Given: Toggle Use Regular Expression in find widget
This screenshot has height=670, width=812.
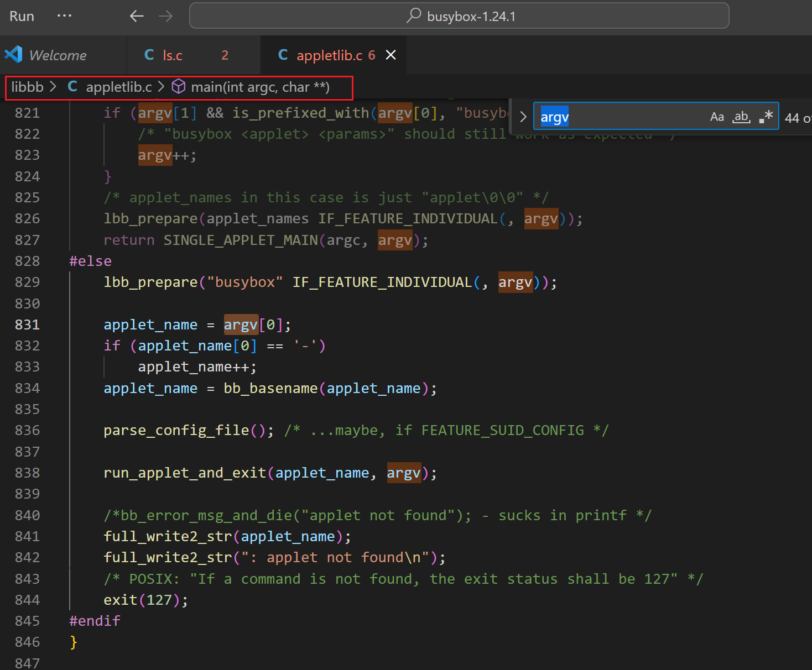Looking at the screenshot, I should click(x=766, y=117).
